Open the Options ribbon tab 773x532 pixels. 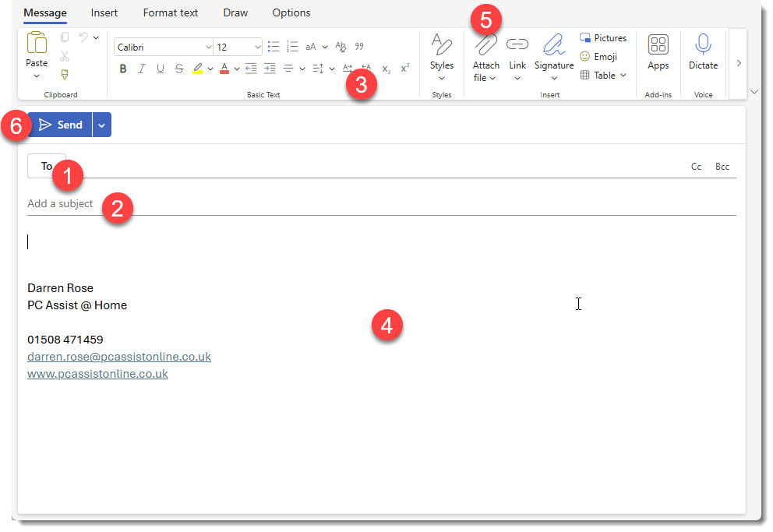(291, 12)
